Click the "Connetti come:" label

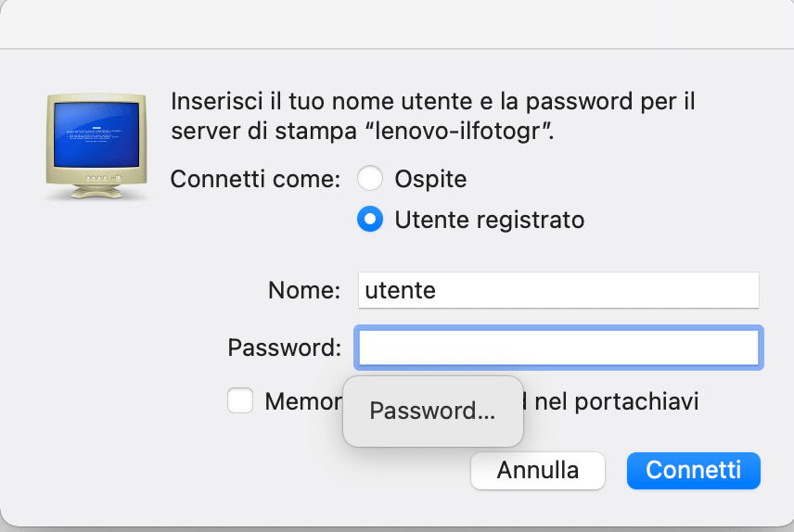pyautogui.click(x=256, y=178)
